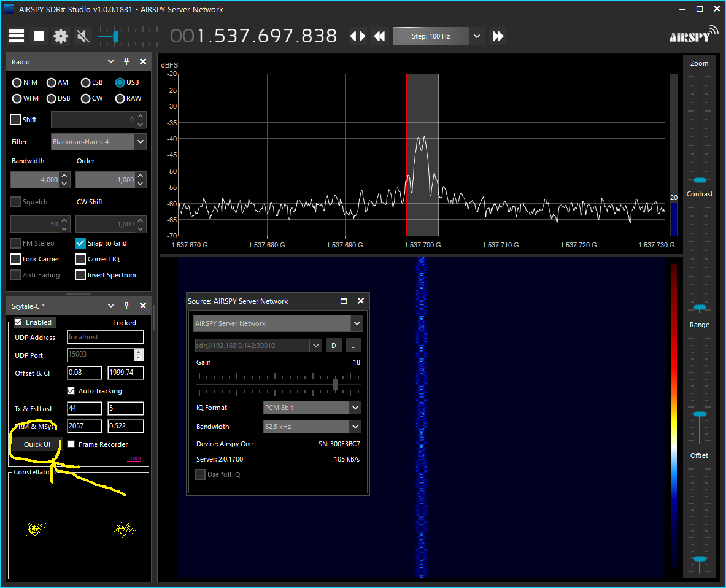This screenshot has height=588, width=726.
Task: Enable Correct IQ checkbox
Action: (80, 259)
